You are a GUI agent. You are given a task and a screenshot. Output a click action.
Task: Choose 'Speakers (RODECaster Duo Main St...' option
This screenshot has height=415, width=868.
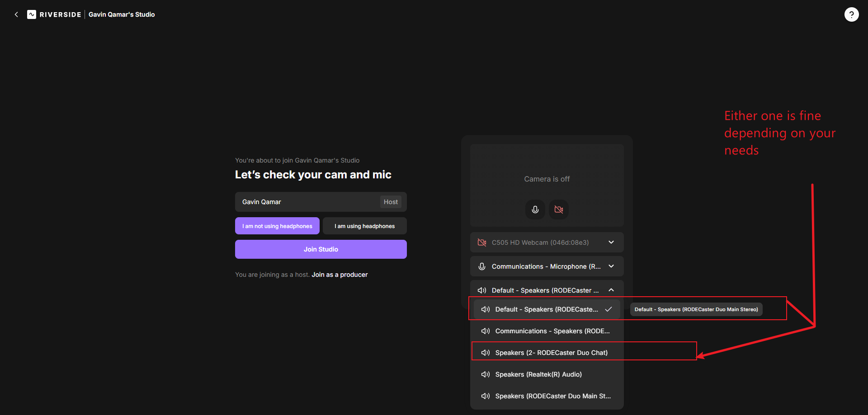click(547, 396)
